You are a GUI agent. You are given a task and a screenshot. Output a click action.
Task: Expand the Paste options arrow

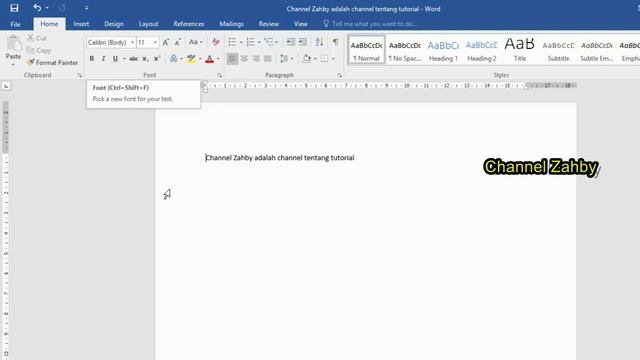coord(13,64)
